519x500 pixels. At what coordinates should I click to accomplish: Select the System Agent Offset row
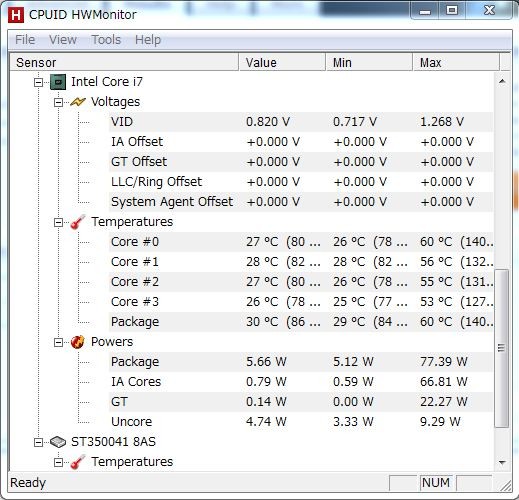click(301, 202)
